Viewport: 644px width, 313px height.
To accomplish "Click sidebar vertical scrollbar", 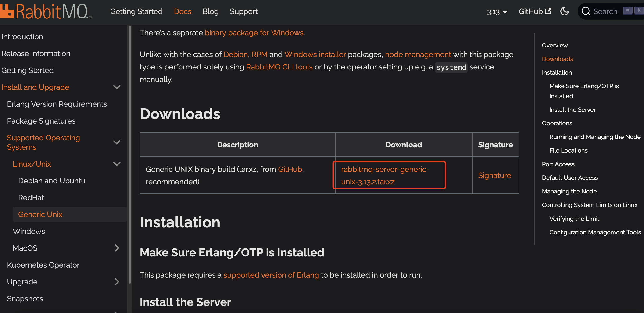I will 130,155.
